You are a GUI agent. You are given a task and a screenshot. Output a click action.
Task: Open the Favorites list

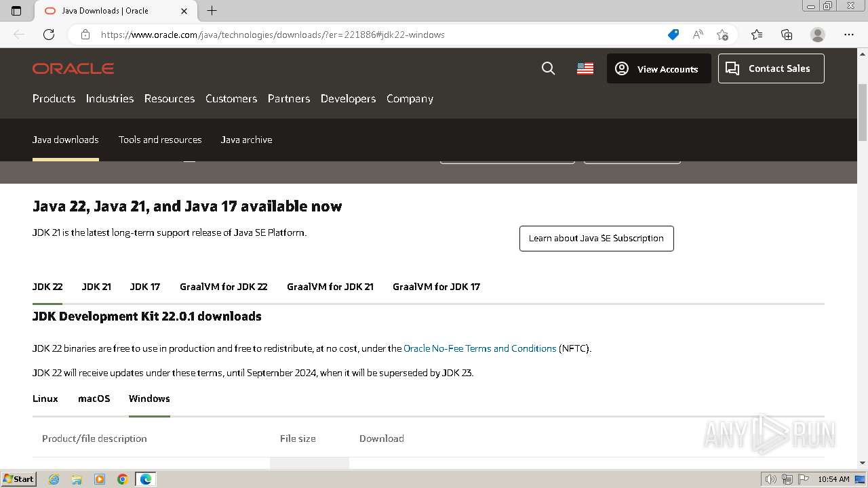(757, 35)
